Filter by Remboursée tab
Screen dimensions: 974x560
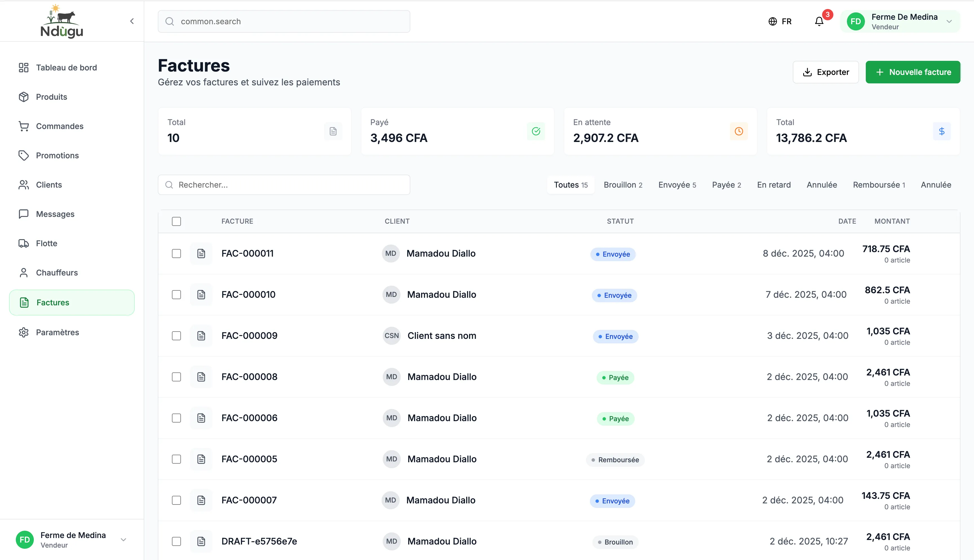[878, 185]
